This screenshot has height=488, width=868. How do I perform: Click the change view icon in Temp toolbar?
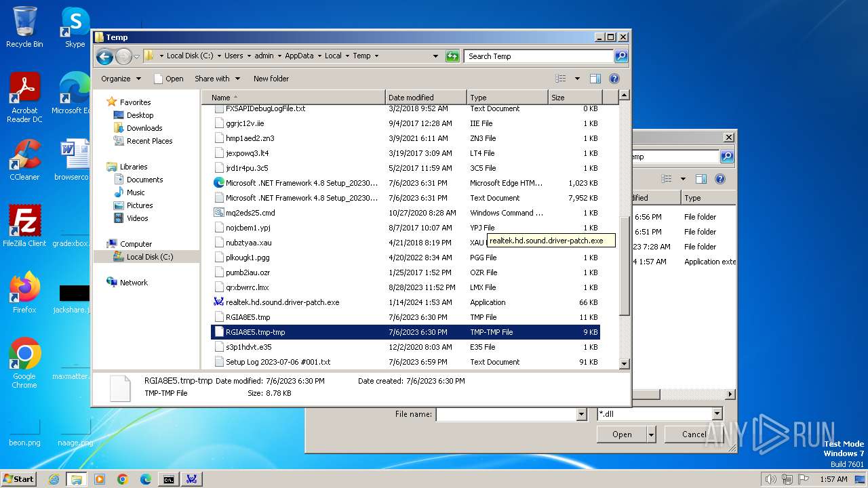[560, 79]
